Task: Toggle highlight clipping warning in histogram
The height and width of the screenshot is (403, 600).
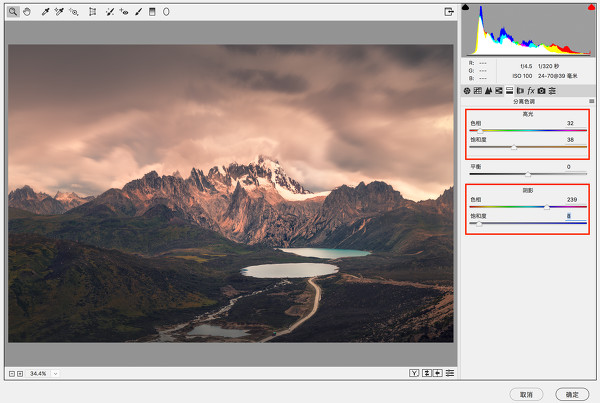Action: tap(592, 7)
